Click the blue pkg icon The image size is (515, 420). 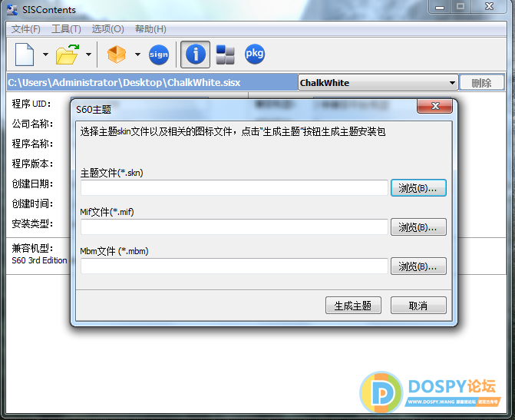point(254,55)
